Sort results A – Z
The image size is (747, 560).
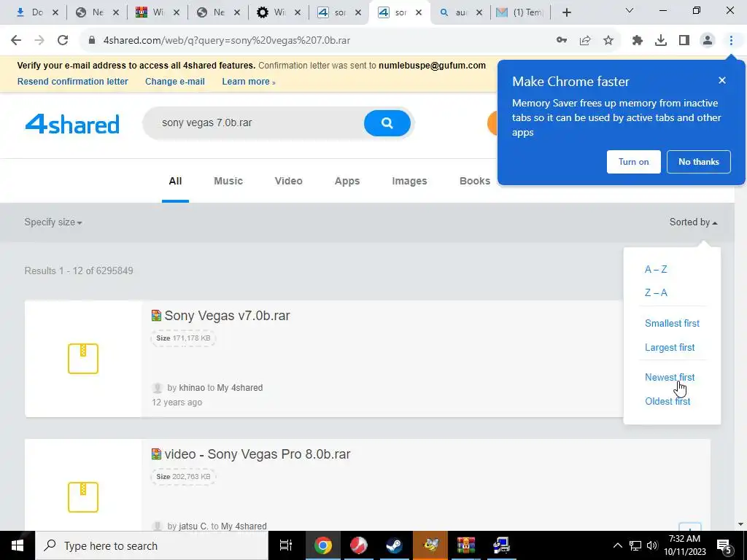(656, 270)
